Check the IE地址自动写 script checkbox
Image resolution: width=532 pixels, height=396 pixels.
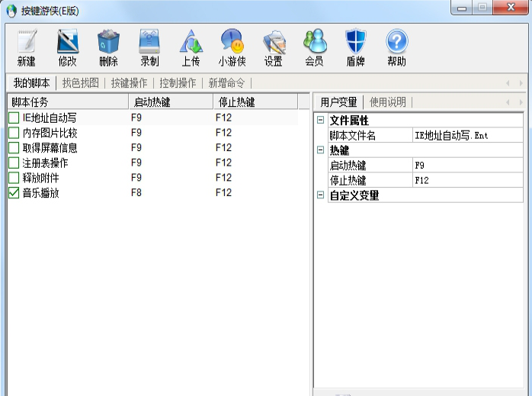pyautogui.click(x=14, y=118)
